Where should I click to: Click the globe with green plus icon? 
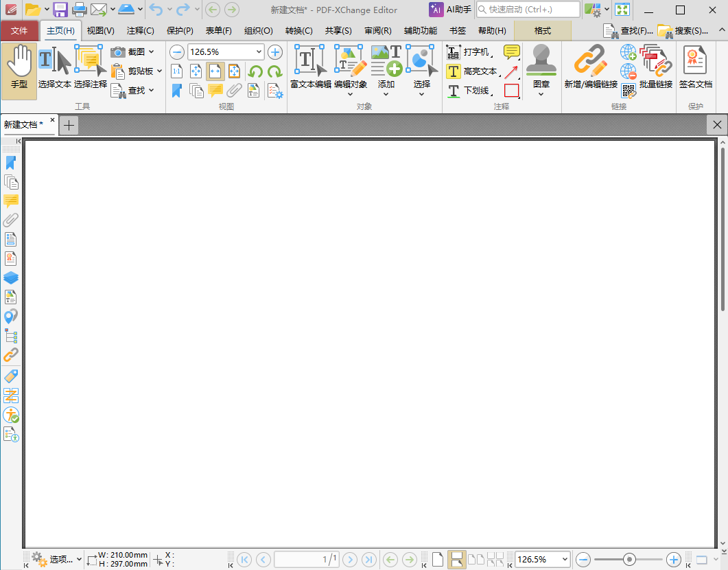click(628, 52)
